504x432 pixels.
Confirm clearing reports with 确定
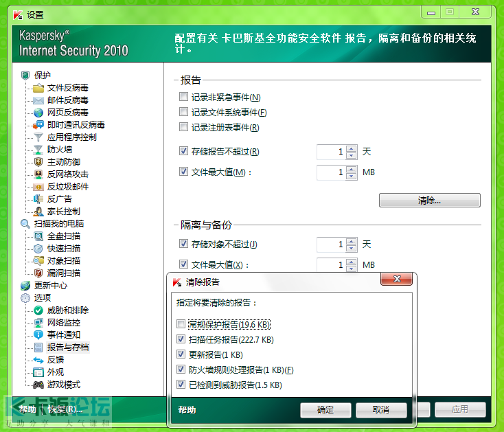325,410
